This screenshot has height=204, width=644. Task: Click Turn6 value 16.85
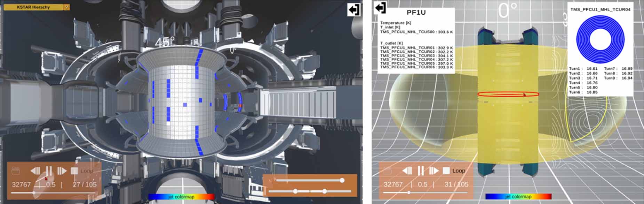(x=592, y=92)
